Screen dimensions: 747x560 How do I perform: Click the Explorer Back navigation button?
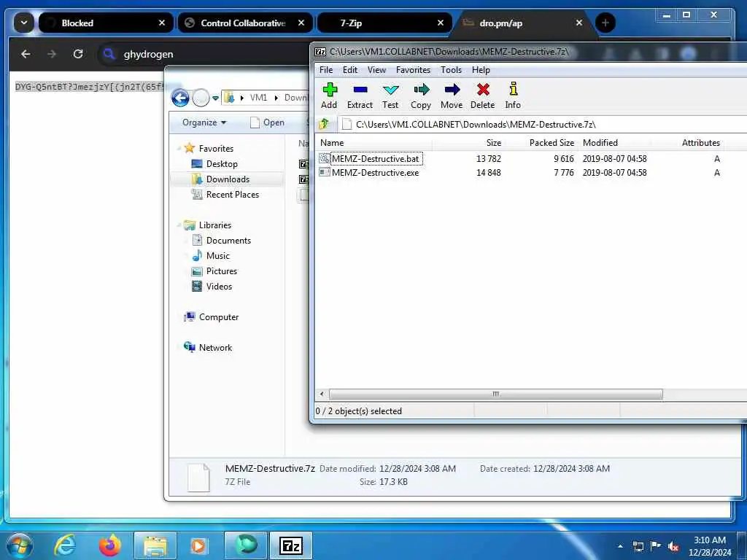(x=180, y=98)
